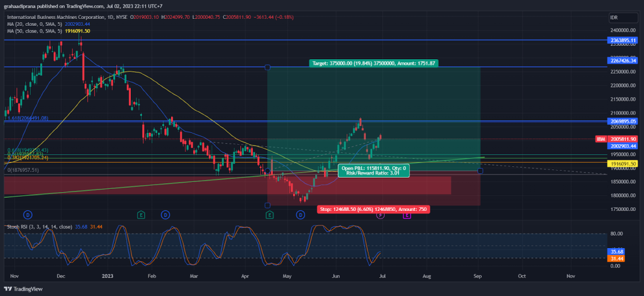
Task: Select the red Stop loss label
Action: [373, 209]
